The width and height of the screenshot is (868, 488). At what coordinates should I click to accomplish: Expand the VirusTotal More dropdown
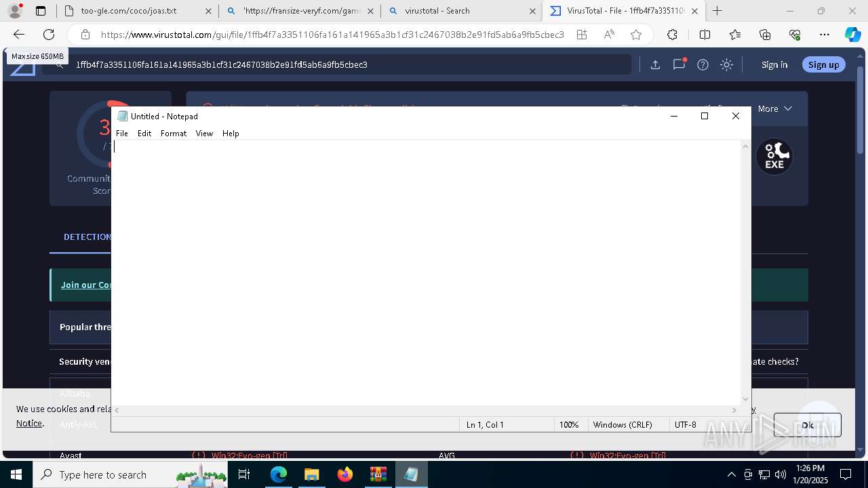click(x=774, y=108)
